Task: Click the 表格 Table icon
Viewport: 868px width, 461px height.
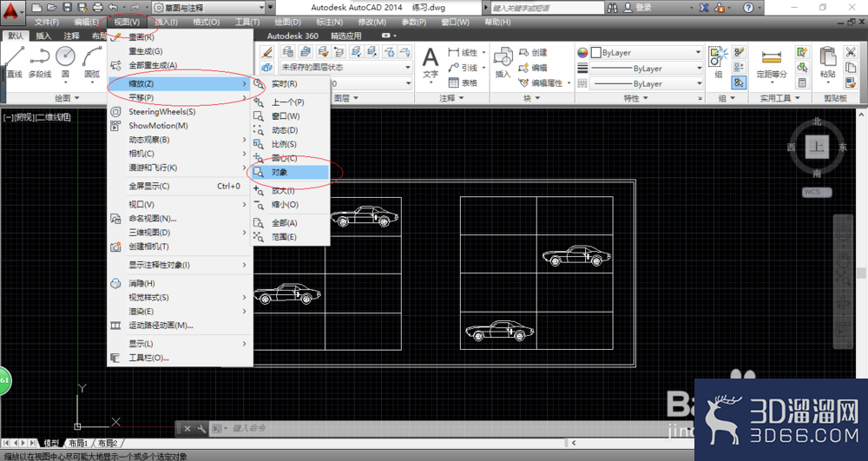Action: click(463, 82)
